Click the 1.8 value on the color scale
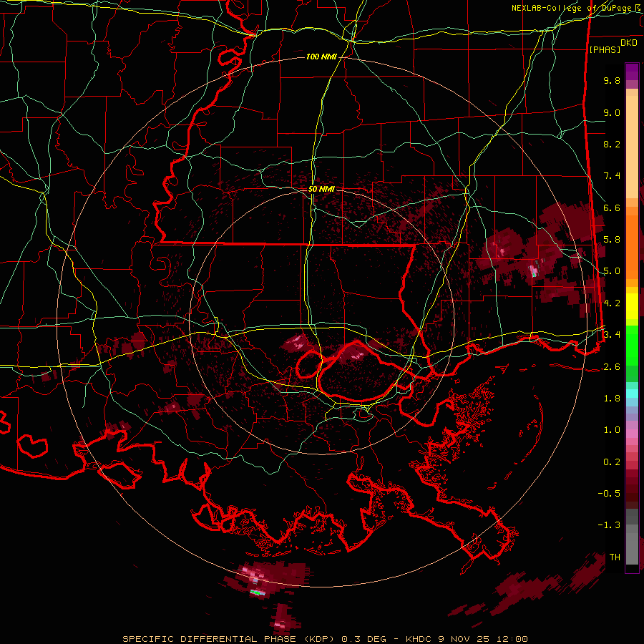 click(612, 399)
